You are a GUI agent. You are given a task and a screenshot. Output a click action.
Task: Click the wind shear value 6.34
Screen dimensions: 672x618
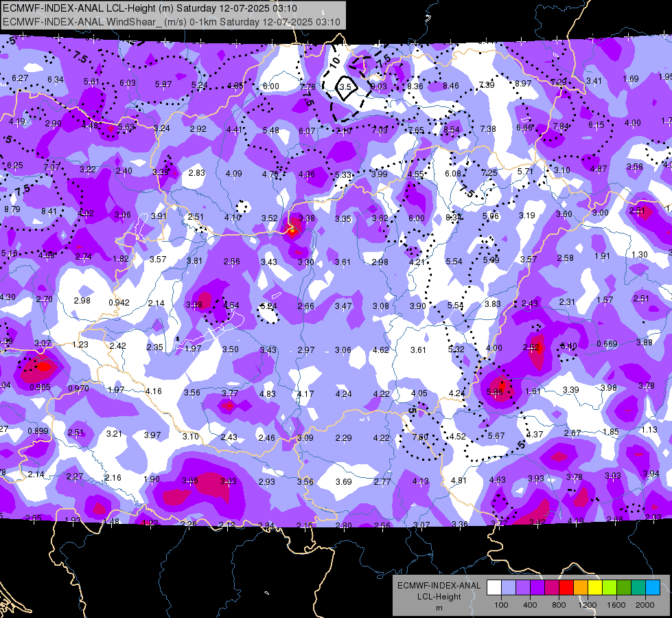(56, 80)
